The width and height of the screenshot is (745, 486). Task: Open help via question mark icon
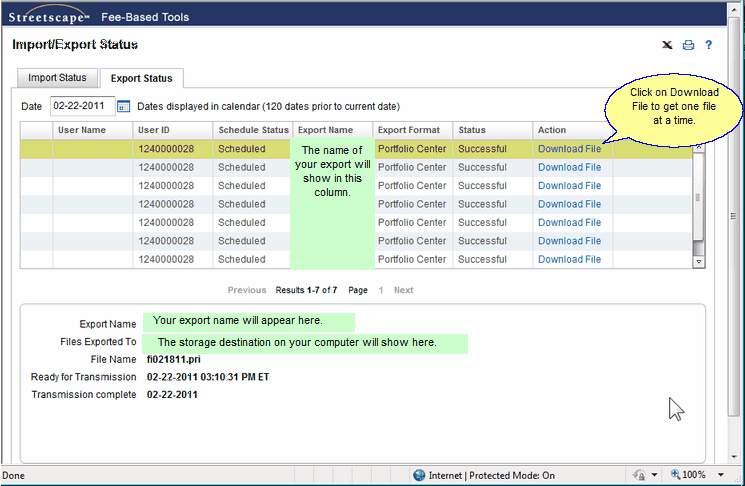click(x=708, y=45)
